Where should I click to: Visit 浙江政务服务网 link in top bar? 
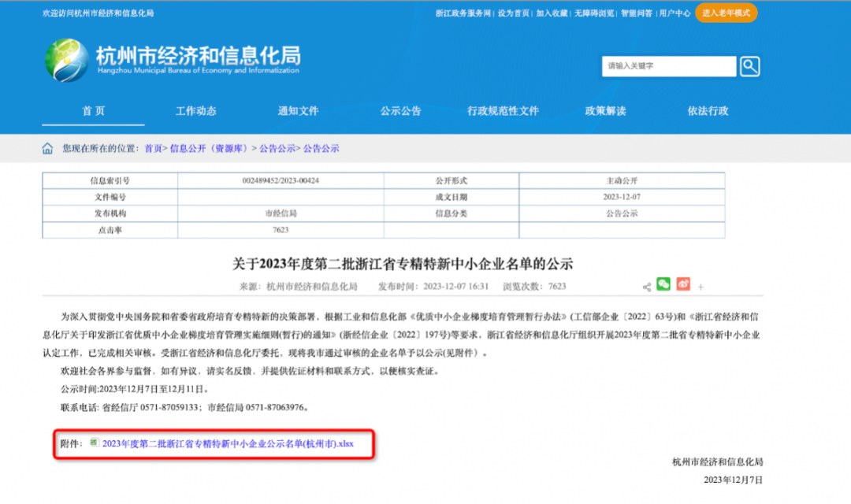pos(463,13)
